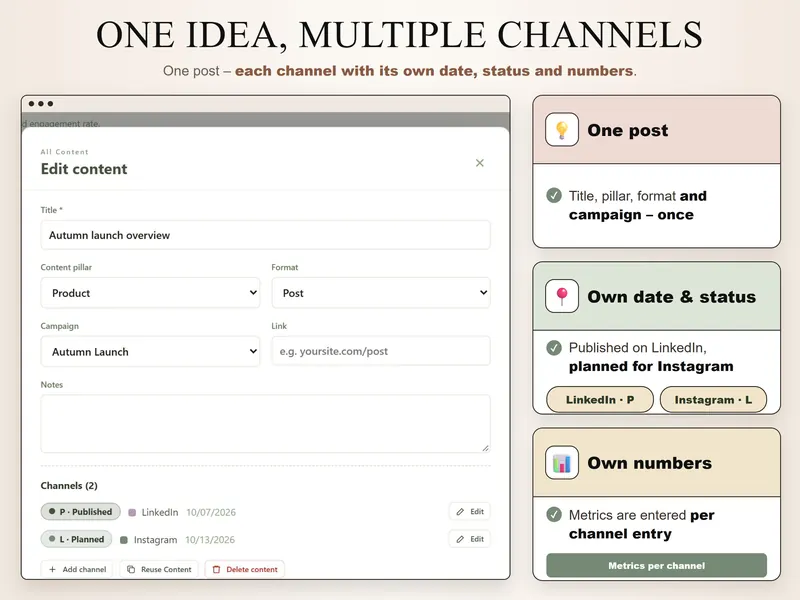Edit the LinkedIn channel entry

click(x=470, y=512)
